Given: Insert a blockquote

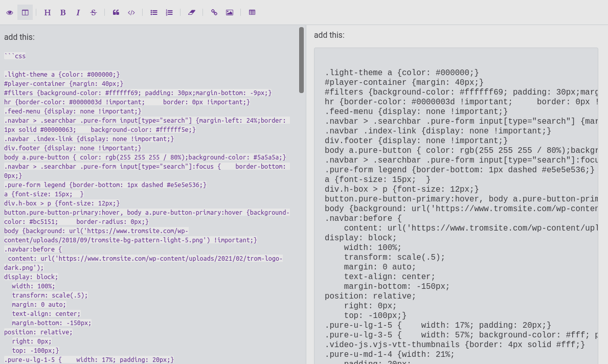Looking at the screenshot, I should 116,12.
